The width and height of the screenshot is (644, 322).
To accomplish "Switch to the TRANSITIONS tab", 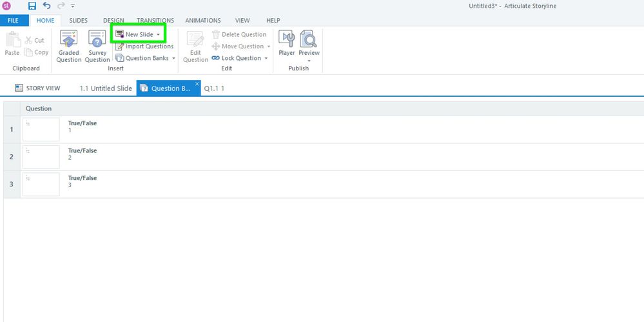I will 155,20.
